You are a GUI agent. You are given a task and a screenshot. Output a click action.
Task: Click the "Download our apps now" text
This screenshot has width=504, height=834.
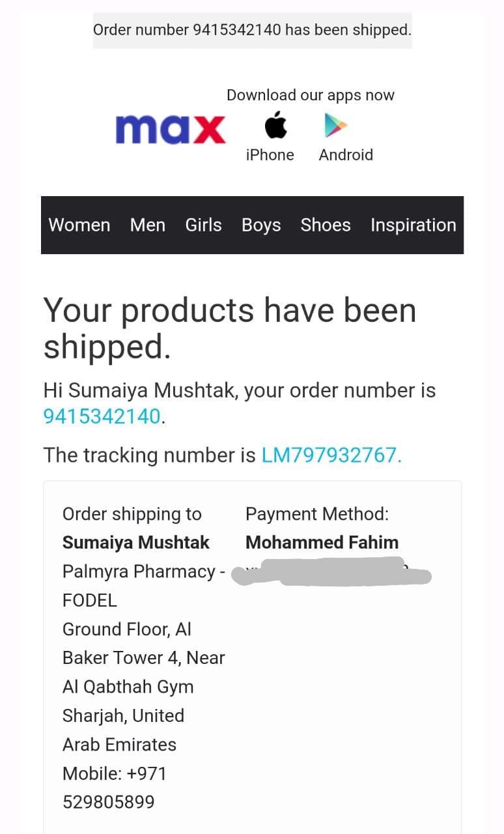(x=310, y=95)
